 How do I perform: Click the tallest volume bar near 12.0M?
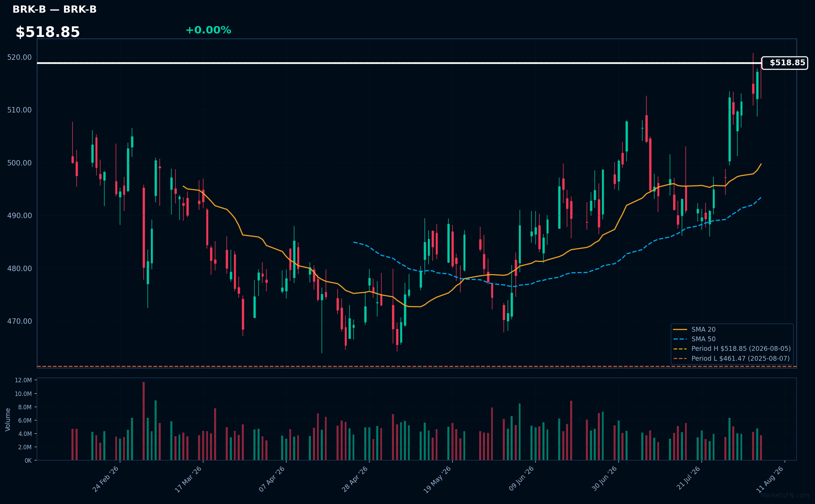(144, 421)
